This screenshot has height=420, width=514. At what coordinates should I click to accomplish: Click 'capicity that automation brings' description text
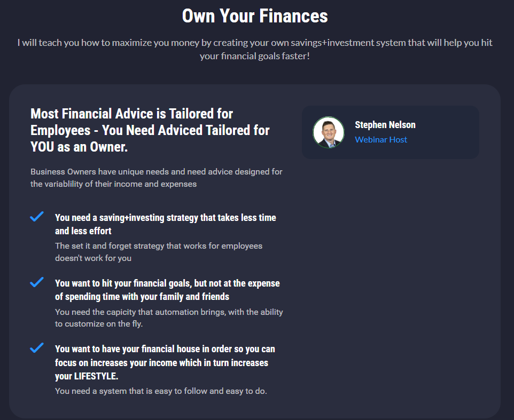tap(169, 318)
